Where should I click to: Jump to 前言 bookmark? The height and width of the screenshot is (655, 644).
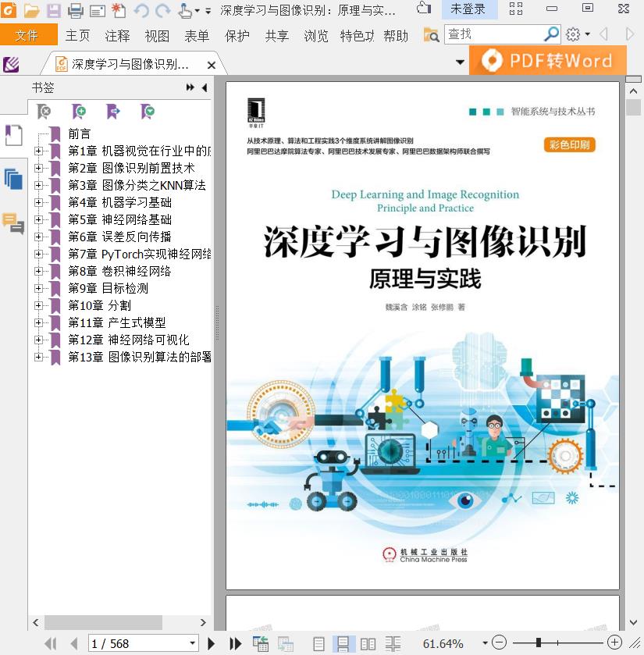(x=80, y=133)
